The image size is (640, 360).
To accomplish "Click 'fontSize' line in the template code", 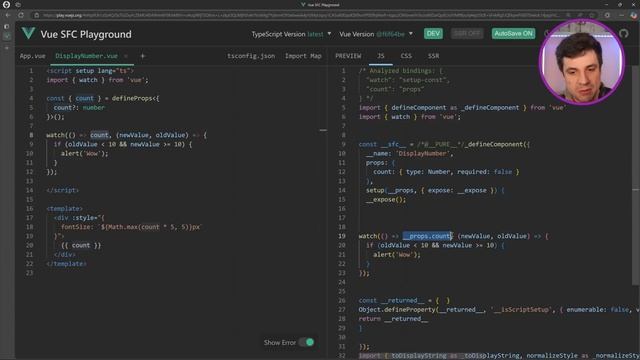I will point(131,227).
